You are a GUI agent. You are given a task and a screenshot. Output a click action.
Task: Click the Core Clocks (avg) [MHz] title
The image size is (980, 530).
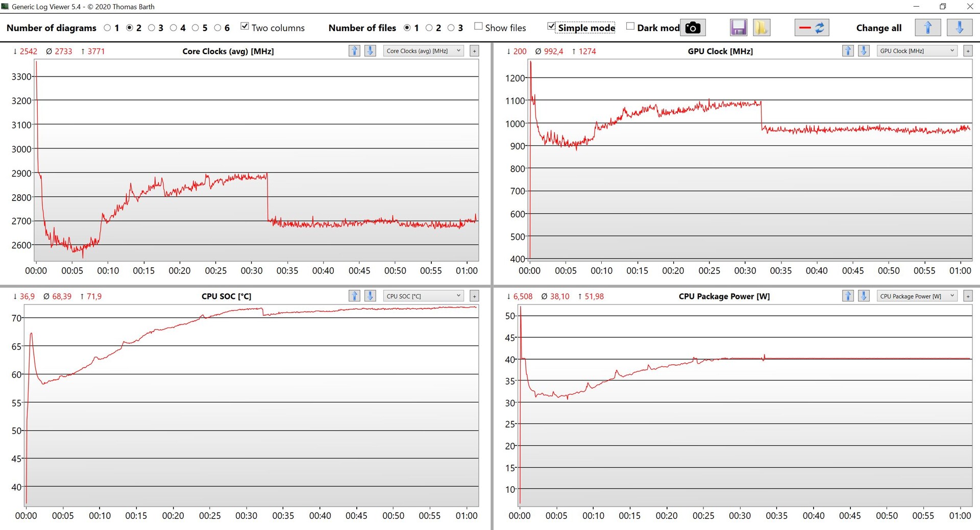(x=228, y=52)
